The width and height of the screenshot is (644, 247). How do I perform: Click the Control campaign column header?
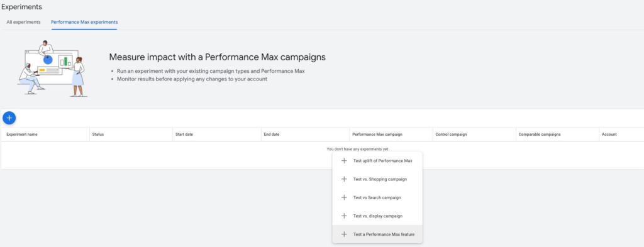point(451,134)
